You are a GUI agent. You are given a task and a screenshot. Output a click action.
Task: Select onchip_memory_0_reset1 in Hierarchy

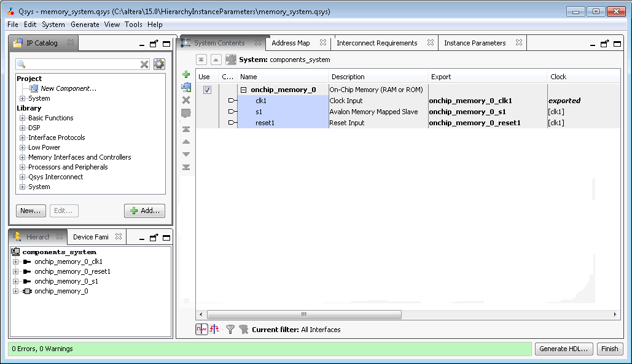[x=72, y=272]
